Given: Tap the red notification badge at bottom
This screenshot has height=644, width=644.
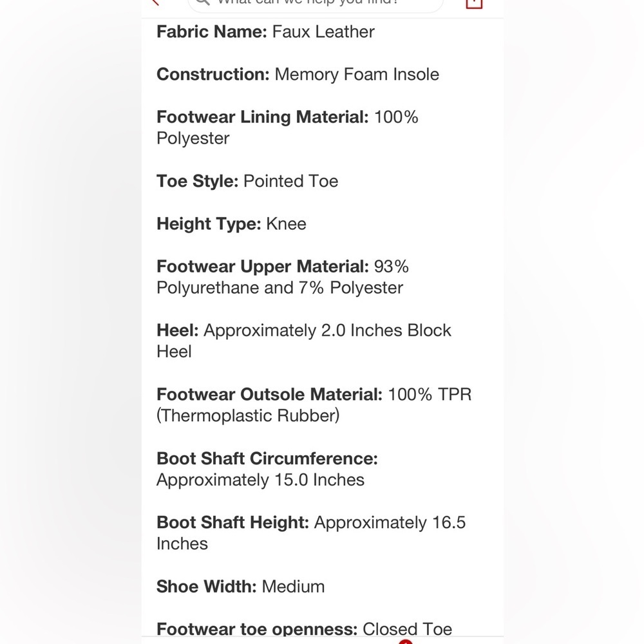Looking at the screenshot, I should pyautogui.click(x=406, y=641).
